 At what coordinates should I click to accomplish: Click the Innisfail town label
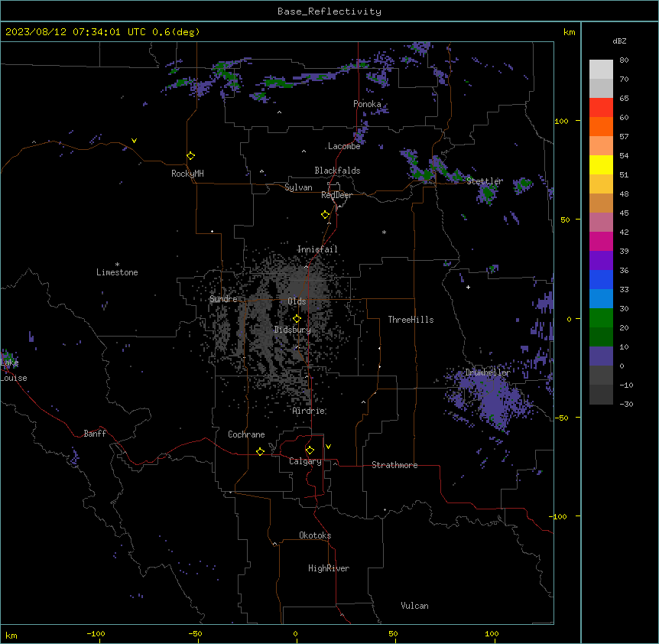317,249
